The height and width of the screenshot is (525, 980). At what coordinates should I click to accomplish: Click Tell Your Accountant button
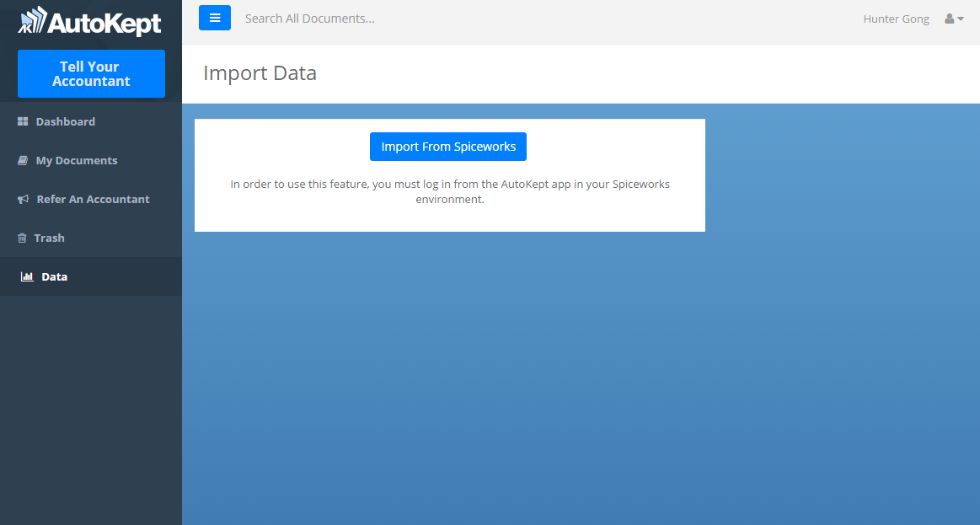[x=91, y=74]
